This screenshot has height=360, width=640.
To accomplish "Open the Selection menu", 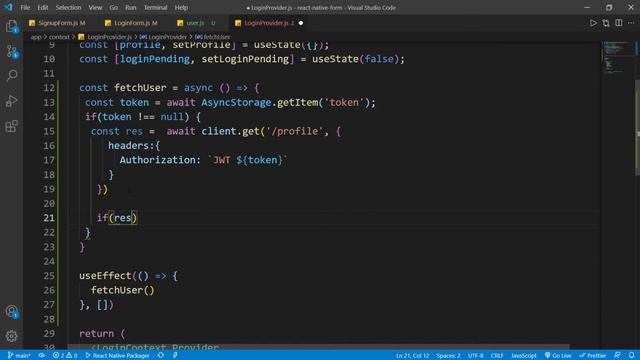I will (x=68, y=7).
